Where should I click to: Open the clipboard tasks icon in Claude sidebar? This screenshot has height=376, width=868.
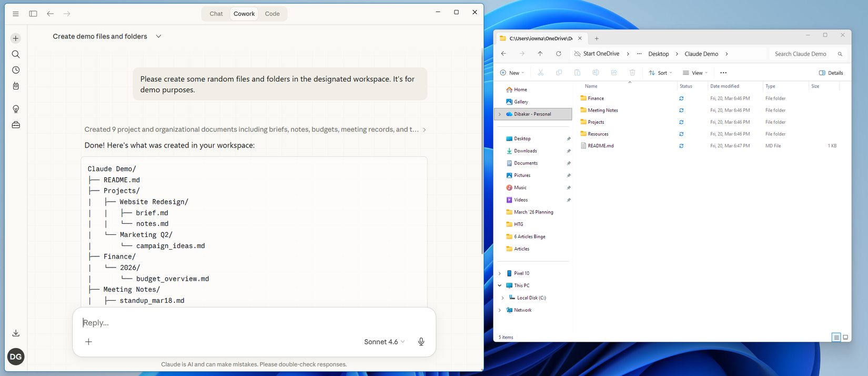point(16,86)
